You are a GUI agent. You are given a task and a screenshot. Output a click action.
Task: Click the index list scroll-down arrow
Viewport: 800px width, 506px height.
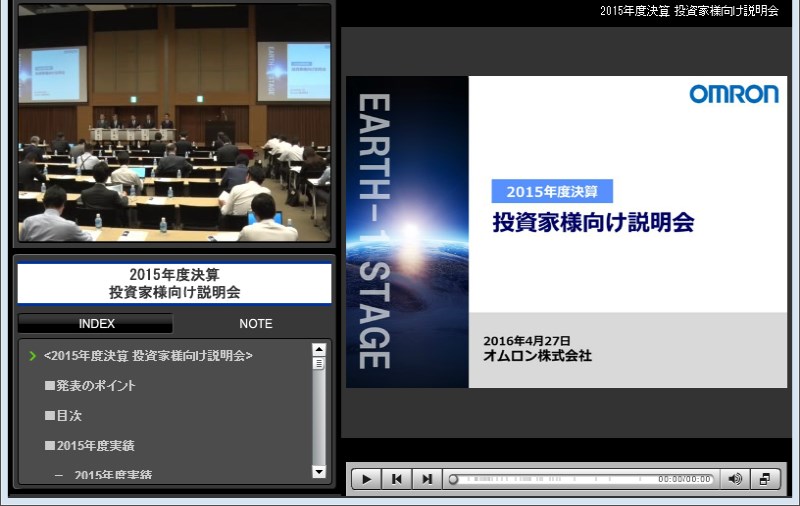[319, 472]
